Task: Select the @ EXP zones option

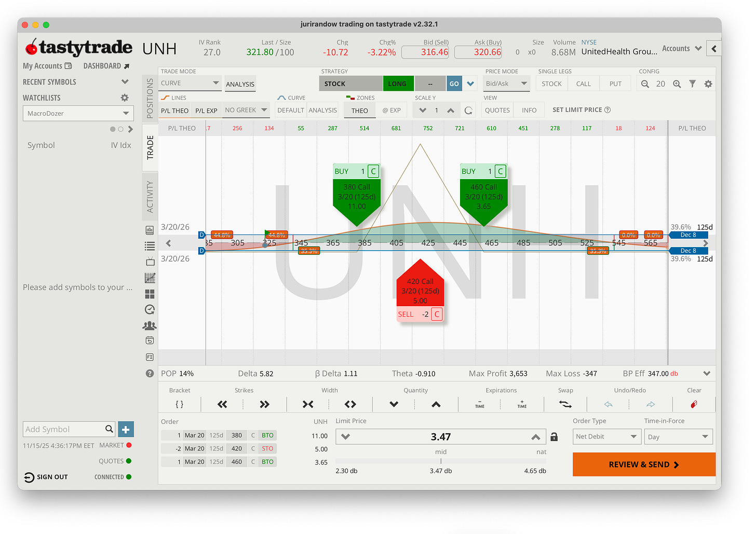Action: tap(392, 110)
